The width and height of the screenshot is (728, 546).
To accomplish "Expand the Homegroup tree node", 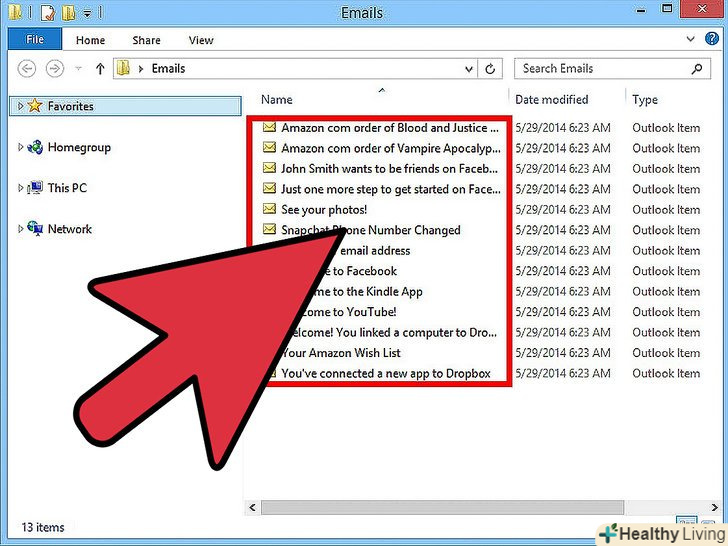I will click(20, 147).
